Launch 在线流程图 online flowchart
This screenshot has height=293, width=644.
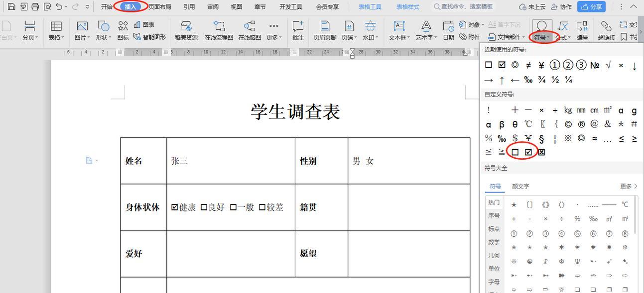click(219, 30)
